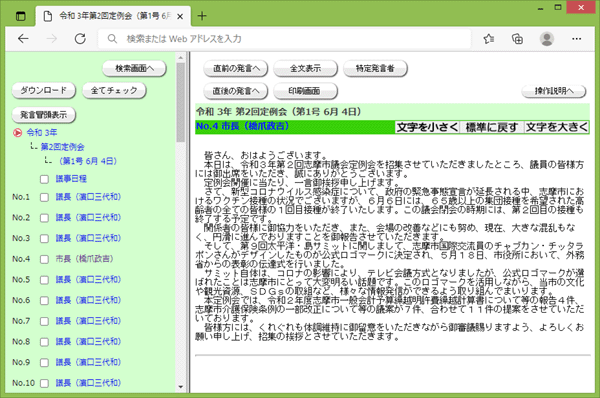The width and height of the screenshot is (600, 398).
Task: Open 操作説明へ help button
Action: [x=554, y=91]
